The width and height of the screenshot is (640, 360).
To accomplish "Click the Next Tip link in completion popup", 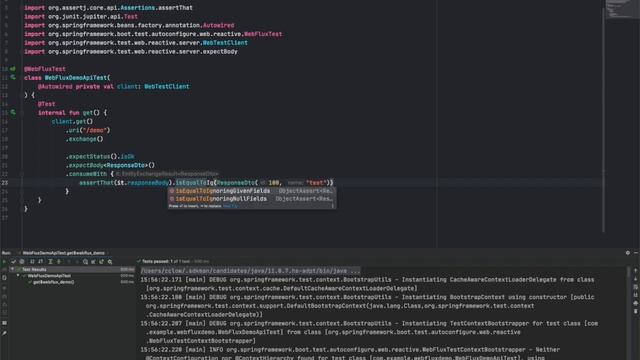I will [x=230, y=206].
